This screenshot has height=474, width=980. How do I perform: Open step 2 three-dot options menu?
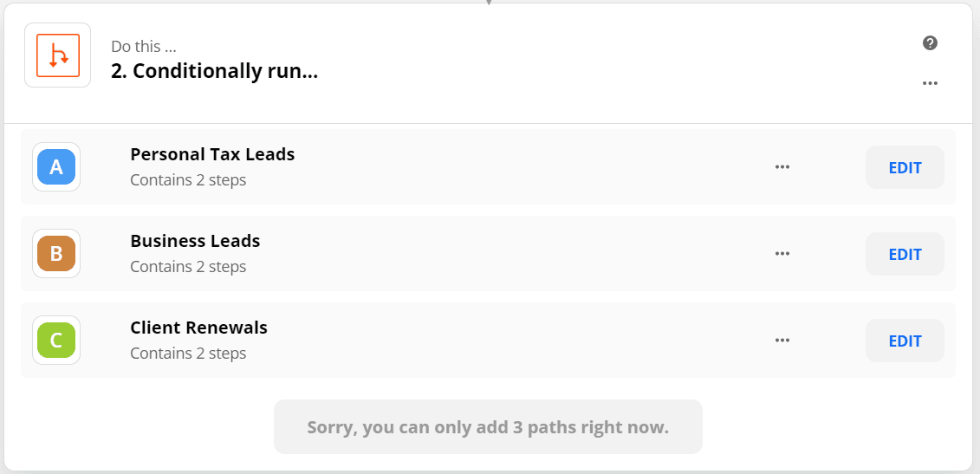(x=930, y=83)
